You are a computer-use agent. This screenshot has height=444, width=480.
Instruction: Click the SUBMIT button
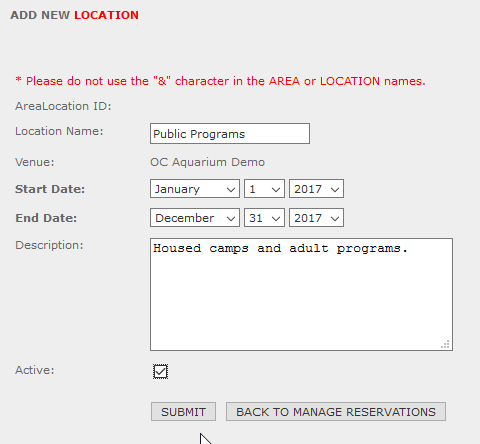click(x=183, y=412)
